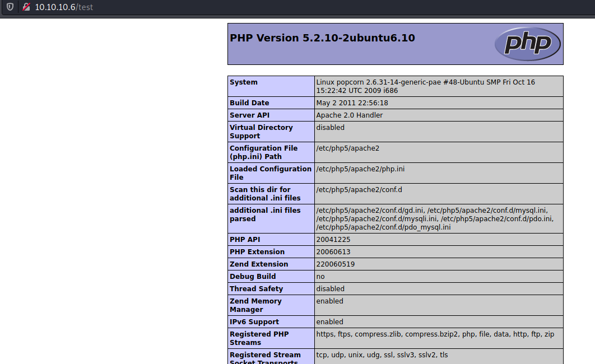This screenshot has height=364, width=595.
Task: Click the transports list tcp, udp, unix
Action: pos(382,355)
